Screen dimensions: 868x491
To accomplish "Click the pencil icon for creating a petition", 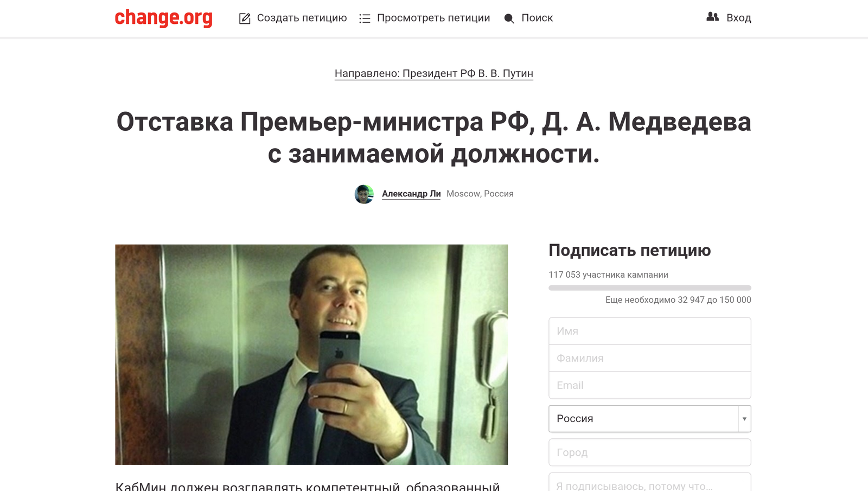I will pyautogui.click(x=245, y=18).
